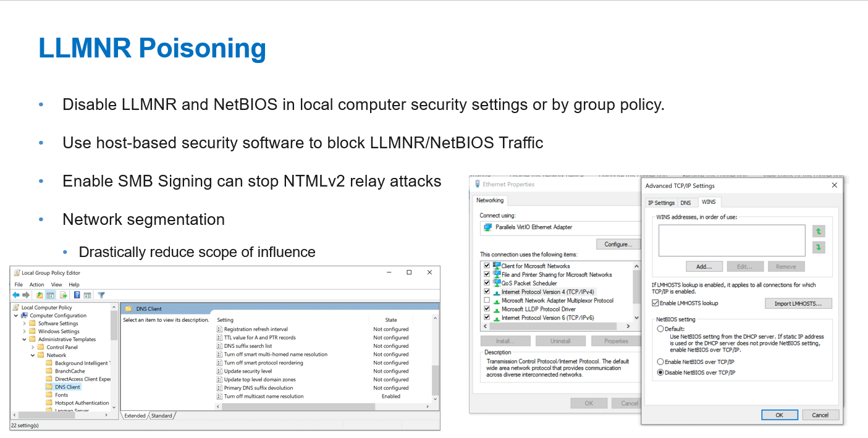Collapse the Network tree node
868x438 pixels.
(x=33, y=355)
